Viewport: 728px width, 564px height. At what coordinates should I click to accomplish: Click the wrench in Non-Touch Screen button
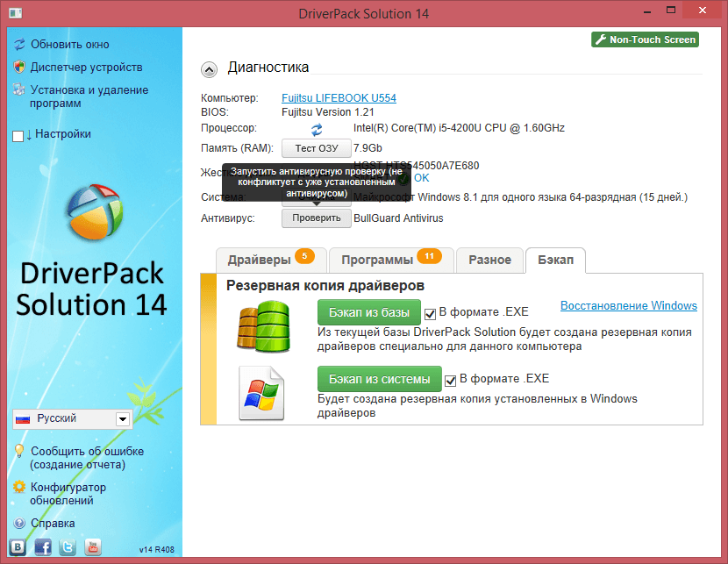601,39
